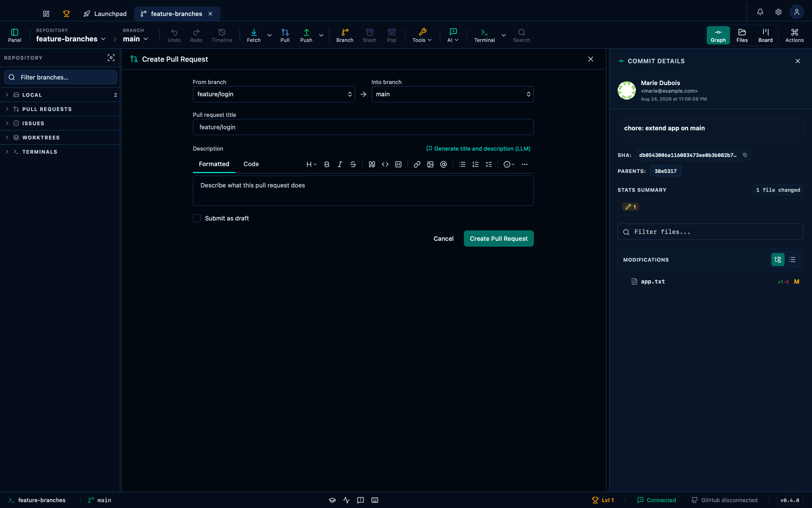
Task: Switch to Board view
Action: tap(765, 35)
